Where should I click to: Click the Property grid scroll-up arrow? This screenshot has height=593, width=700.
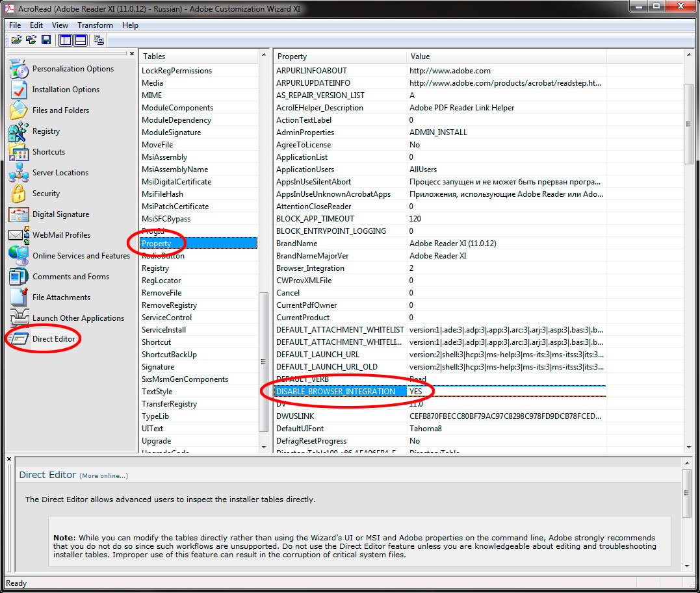point(689,55)
